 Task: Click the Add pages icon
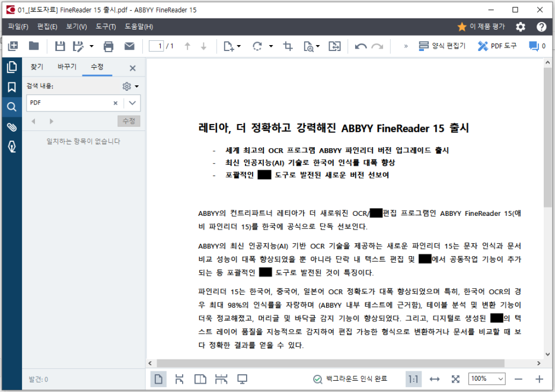point(229,46)
